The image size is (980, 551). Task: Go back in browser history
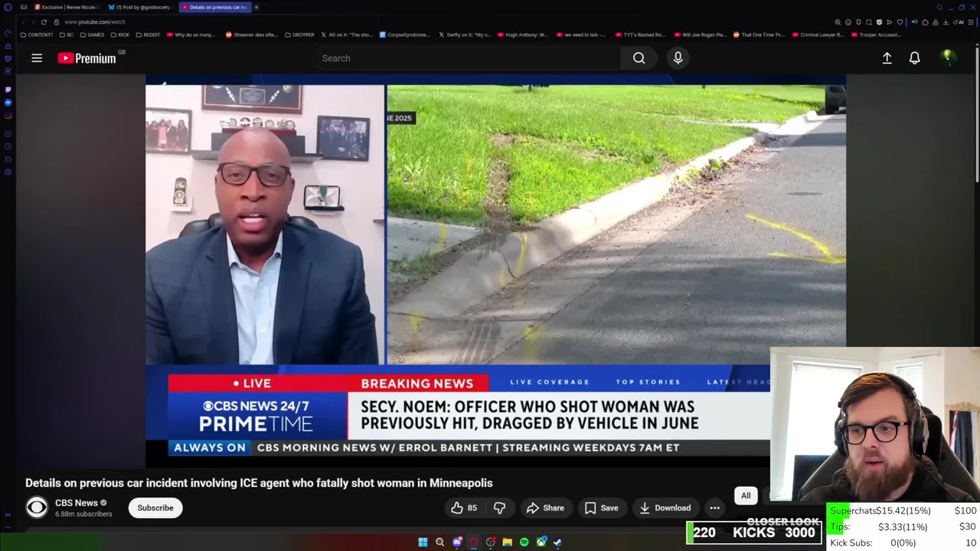tap(24, 22)
